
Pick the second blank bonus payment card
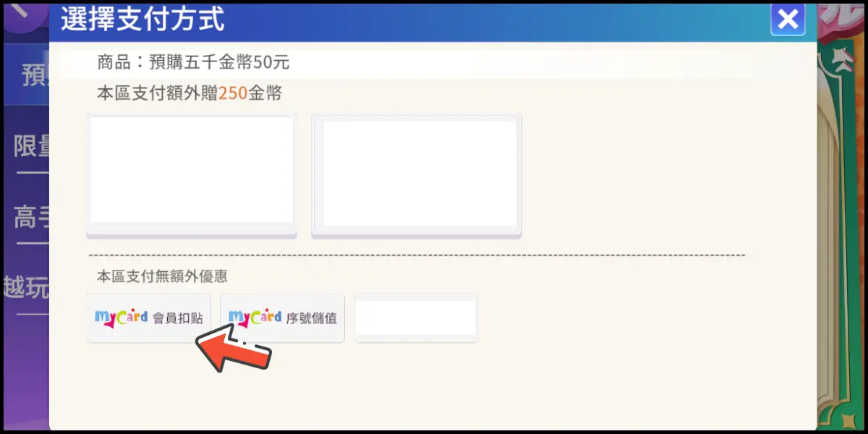[417, 175]
